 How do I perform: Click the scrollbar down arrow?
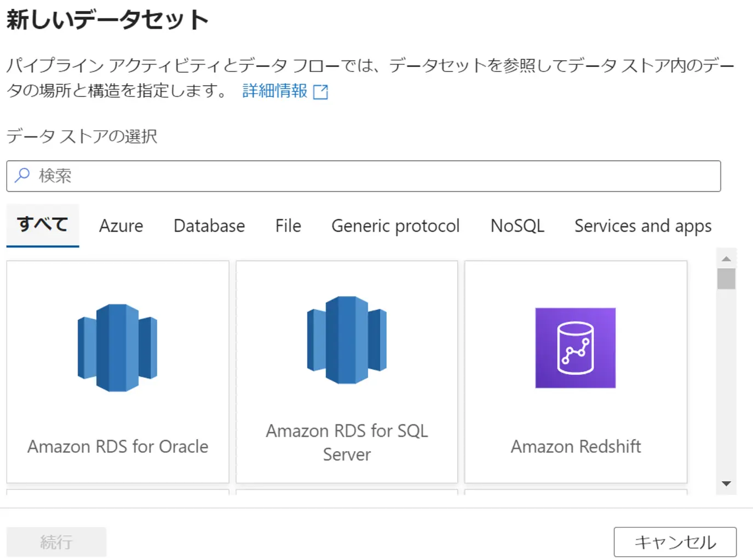(726, 483)
